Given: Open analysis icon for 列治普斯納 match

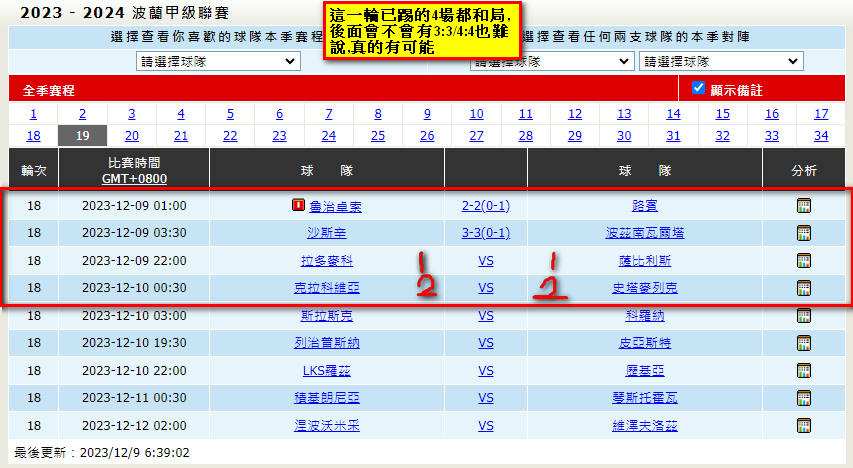Looking at the screenshot, I should point(803,342).
